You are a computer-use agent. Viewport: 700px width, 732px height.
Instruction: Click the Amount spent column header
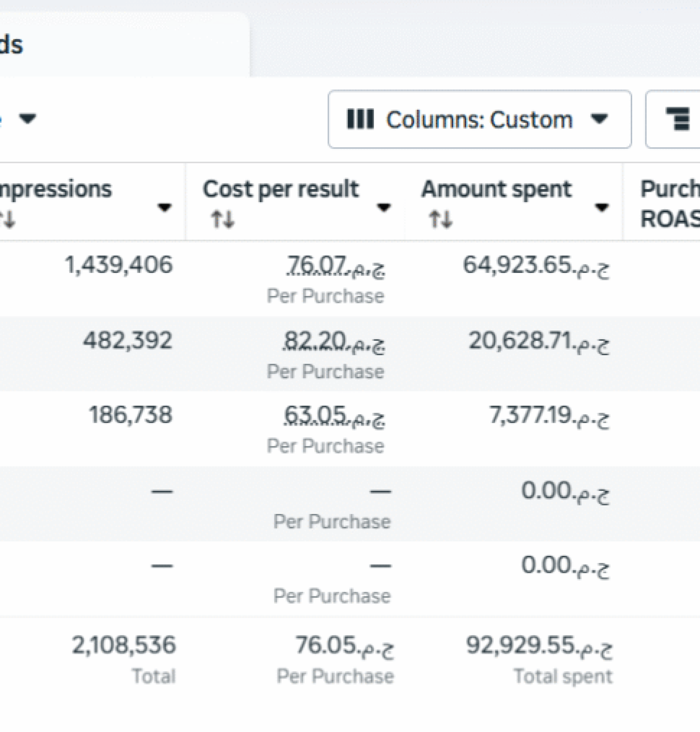(x=497, y=189)
